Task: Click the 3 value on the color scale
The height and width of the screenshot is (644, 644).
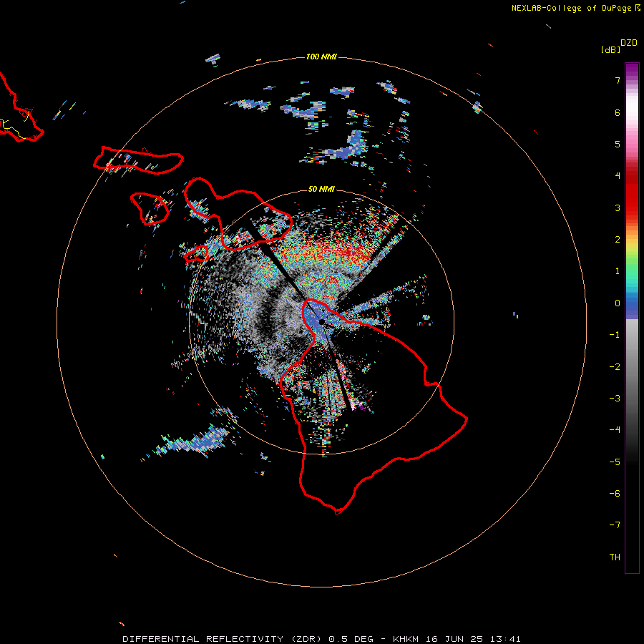Action: (x=618, y=208)
